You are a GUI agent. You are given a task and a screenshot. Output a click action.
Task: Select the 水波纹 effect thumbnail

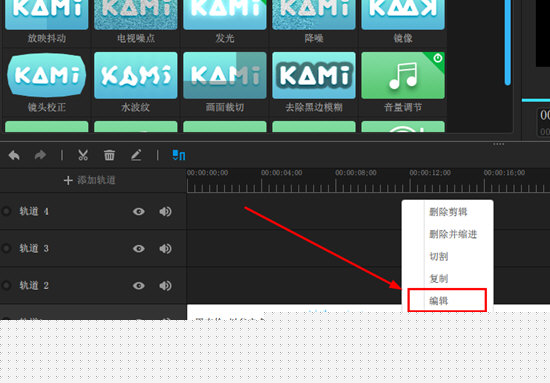136,75
